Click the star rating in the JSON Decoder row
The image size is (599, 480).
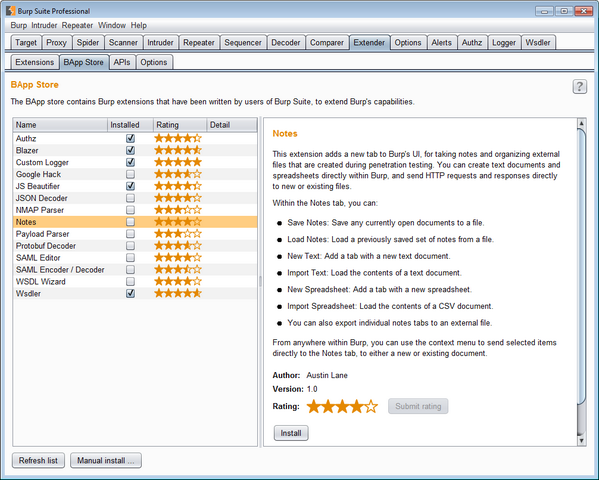click(x=178, y=198)
